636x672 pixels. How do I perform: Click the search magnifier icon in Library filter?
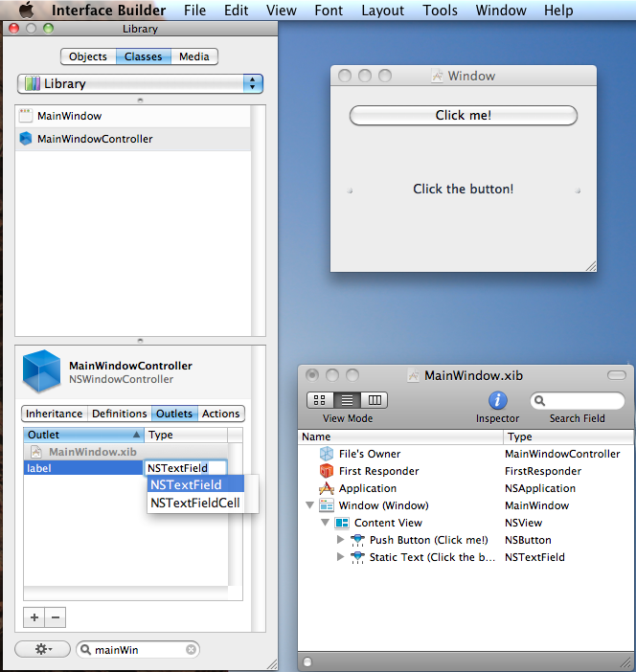(x=86, y=650)
